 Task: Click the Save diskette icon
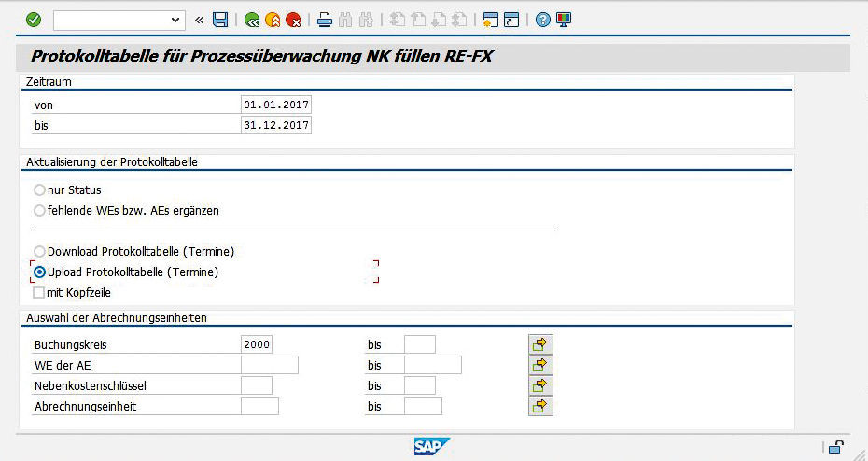click(220, 20)
